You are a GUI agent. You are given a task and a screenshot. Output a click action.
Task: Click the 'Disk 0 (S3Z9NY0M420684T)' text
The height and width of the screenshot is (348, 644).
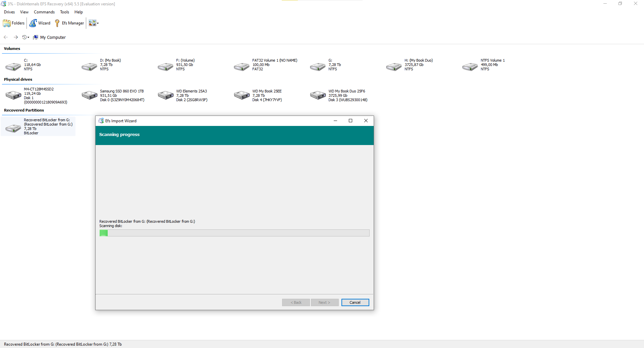point(122,100)
